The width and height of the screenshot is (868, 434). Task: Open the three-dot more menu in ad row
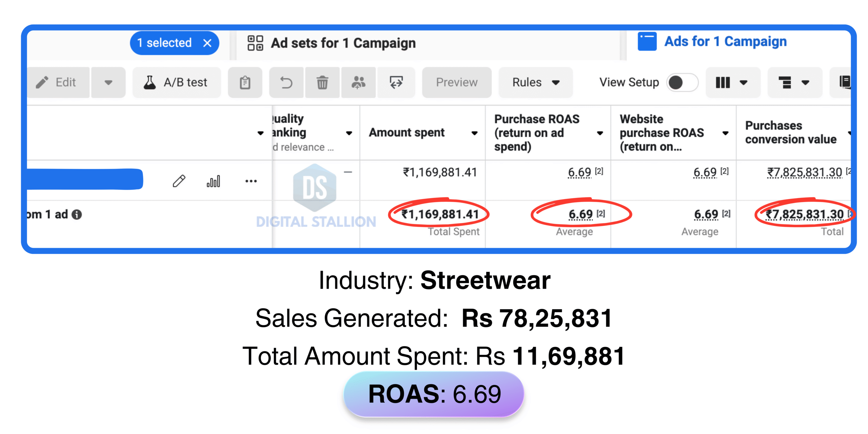point(251,181)
